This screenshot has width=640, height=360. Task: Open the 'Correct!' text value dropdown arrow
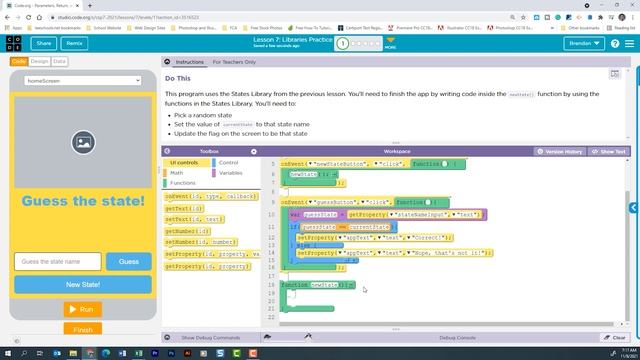coord(408,238)
